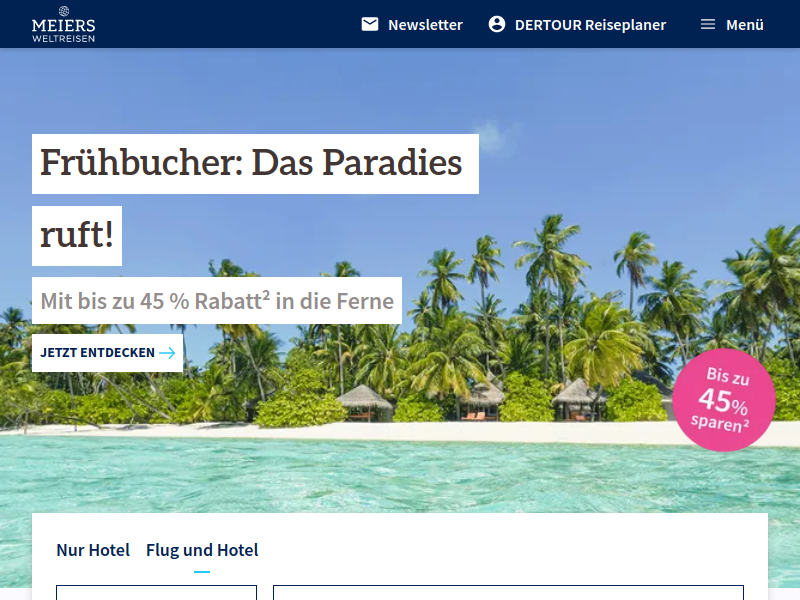Click the first search input field
800x600 pixels.
[x=156, y=592]
